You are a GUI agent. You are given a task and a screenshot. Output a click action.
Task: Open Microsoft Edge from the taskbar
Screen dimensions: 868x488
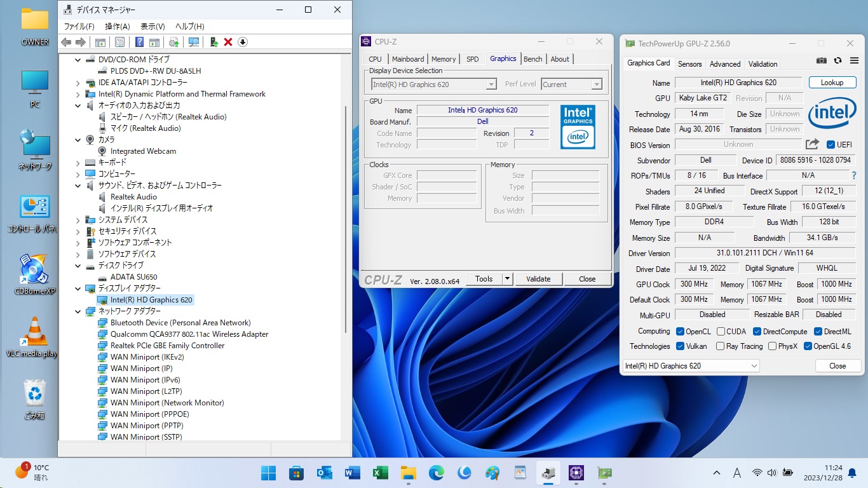click(x=436, y=473)
